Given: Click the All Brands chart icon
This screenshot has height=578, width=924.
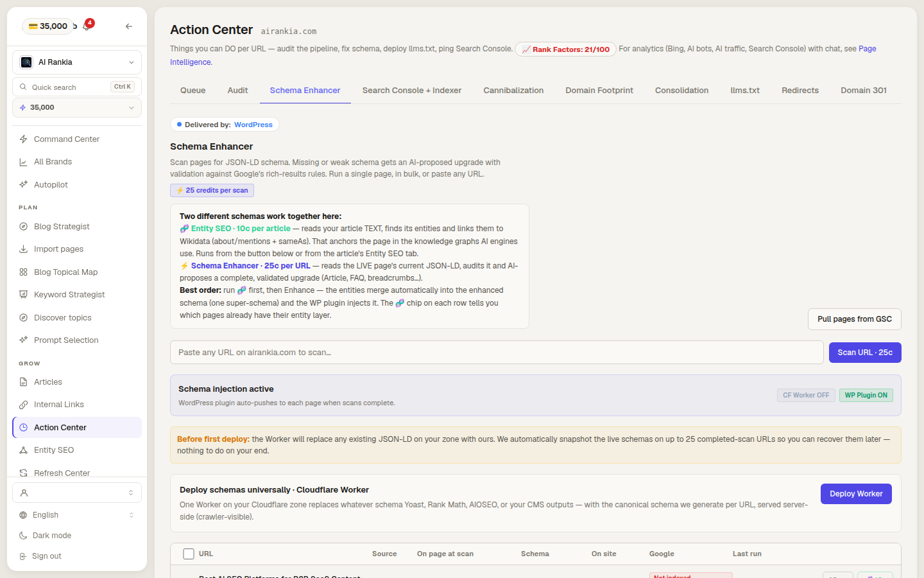Looking at the screenshot, I should pos(23,162).
